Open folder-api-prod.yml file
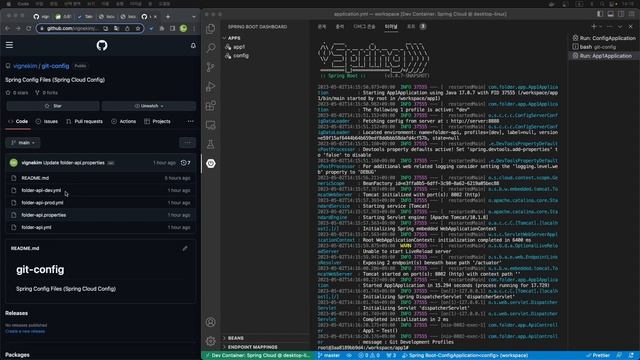 tap(42, 202)
